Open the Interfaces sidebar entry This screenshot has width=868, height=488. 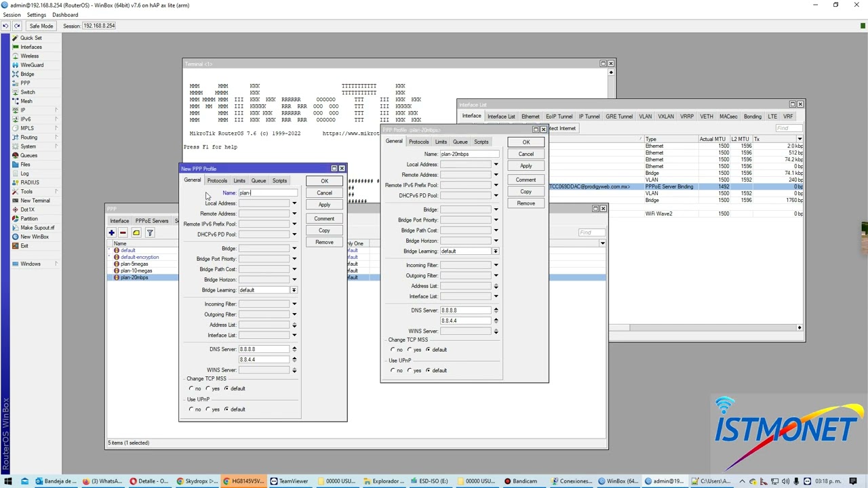[x=31, y=47]
